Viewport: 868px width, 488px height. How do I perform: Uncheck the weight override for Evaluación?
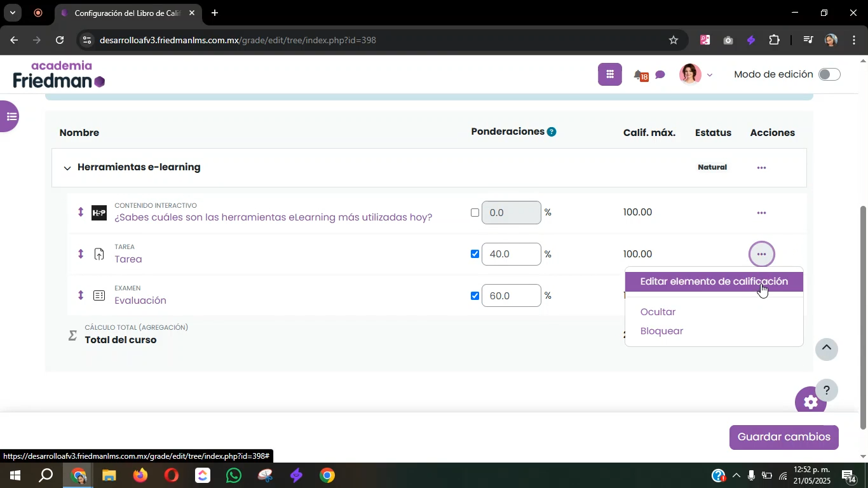click(x=475, y=295)
